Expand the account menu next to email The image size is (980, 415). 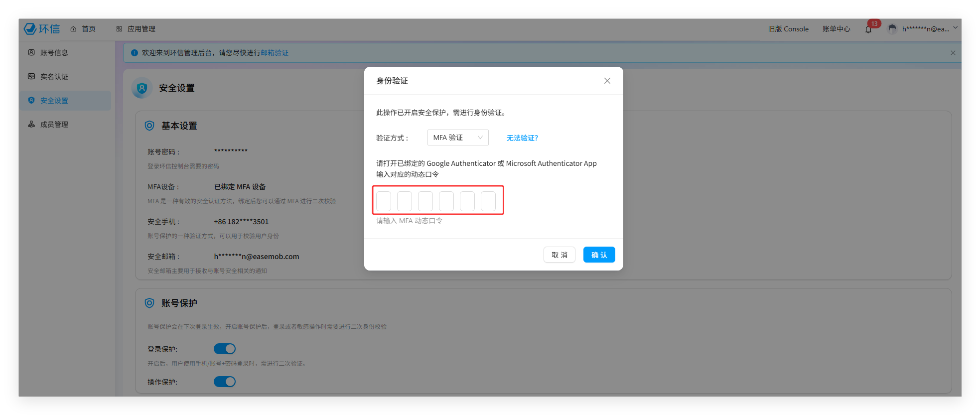(955, 28)
